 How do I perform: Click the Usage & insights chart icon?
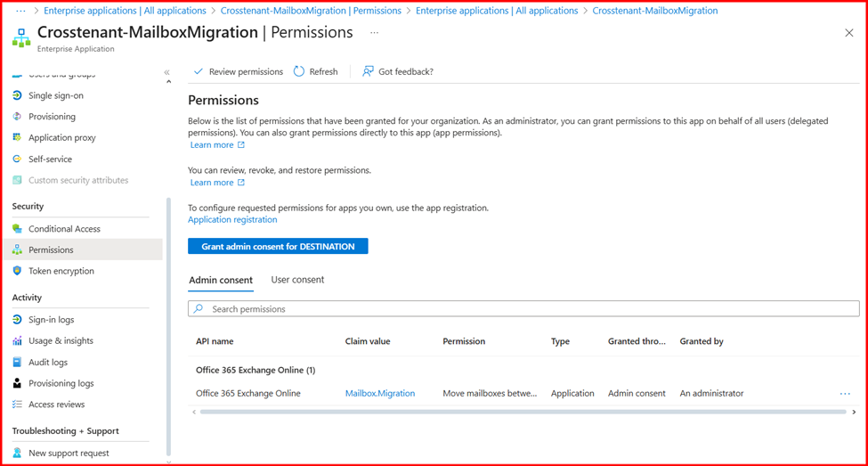point(17,341)
